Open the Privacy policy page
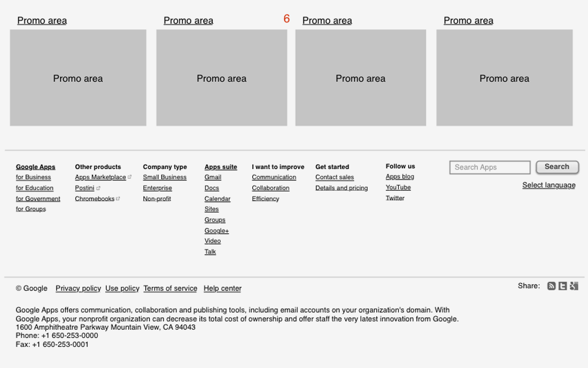 (78, 289)
